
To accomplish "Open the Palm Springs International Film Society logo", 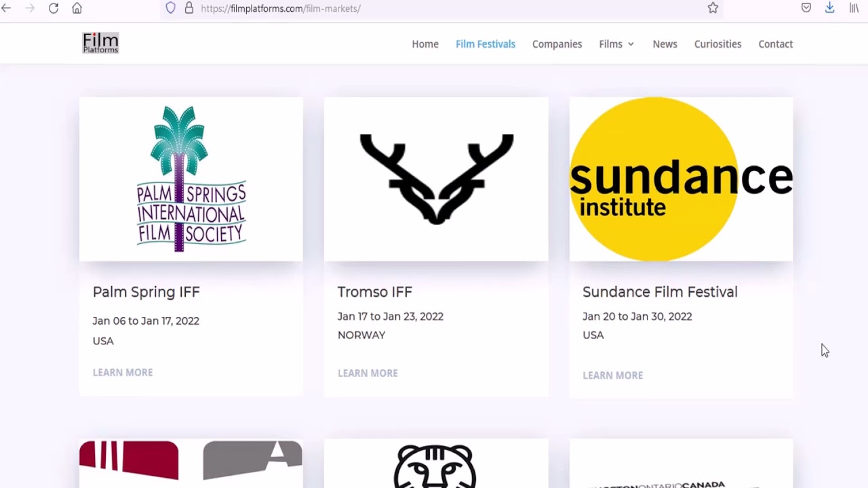I will point(191,179).
